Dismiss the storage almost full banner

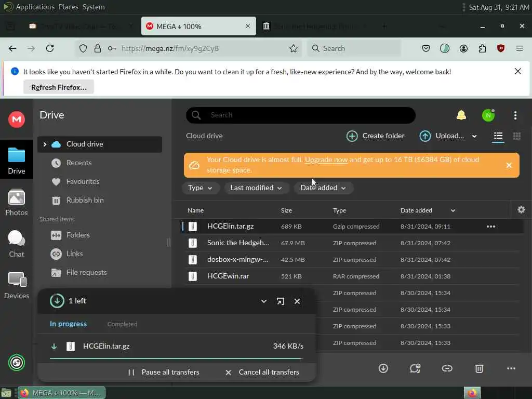tap(509, 165)
